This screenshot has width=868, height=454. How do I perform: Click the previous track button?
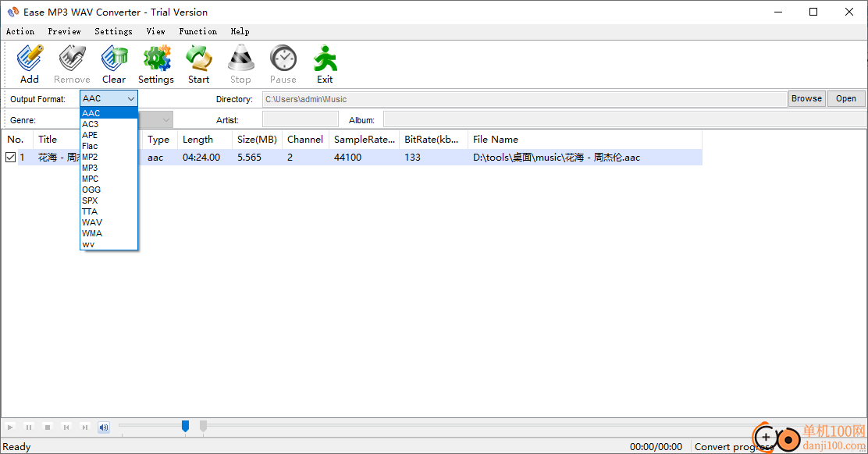click(x=66, y=427)
